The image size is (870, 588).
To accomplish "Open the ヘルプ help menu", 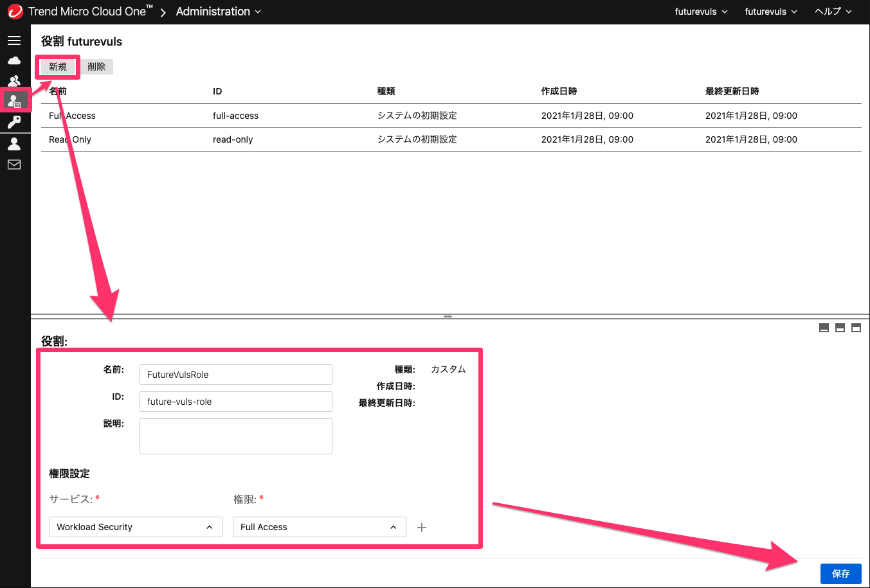I will tap(833, 12).
